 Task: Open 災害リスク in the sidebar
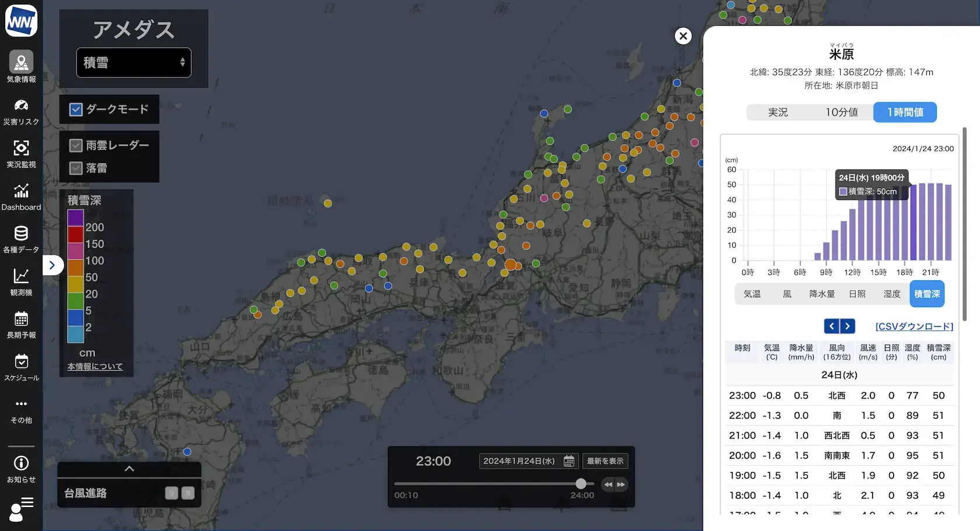coord(21,112)
